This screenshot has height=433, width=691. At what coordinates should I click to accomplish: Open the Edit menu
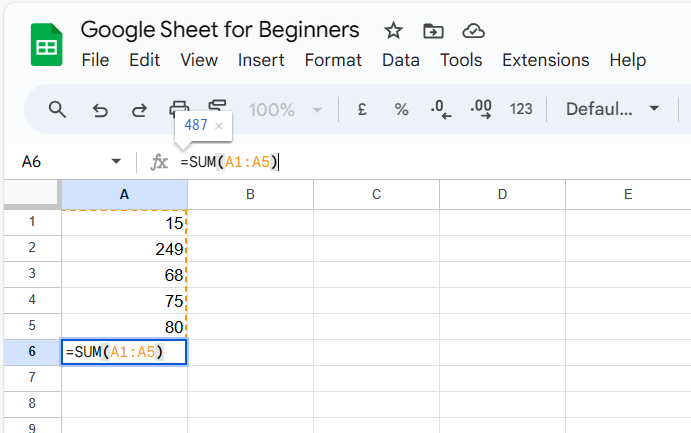144,60
